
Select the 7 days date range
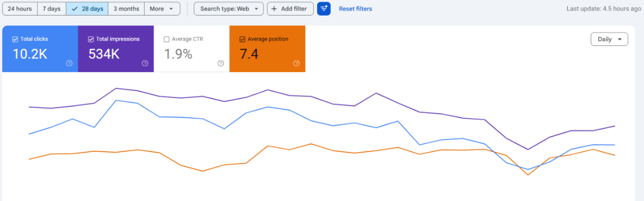52,9
